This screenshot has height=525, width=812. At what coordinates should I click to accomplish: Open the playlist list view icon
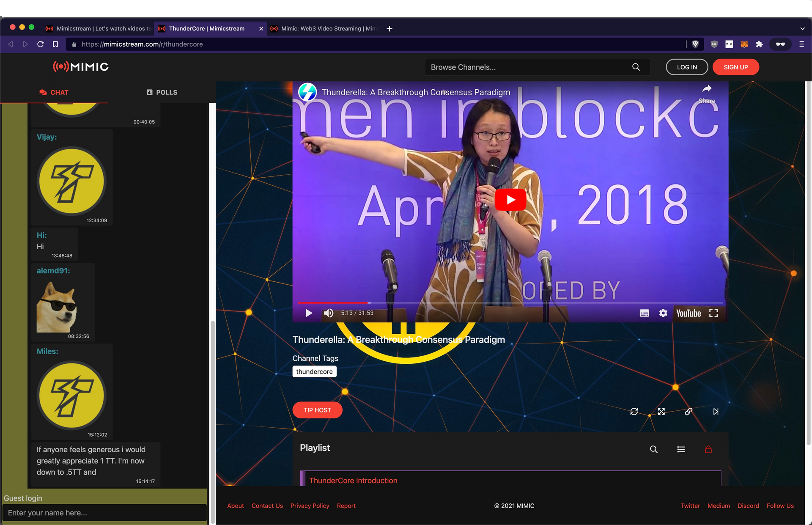681,449
